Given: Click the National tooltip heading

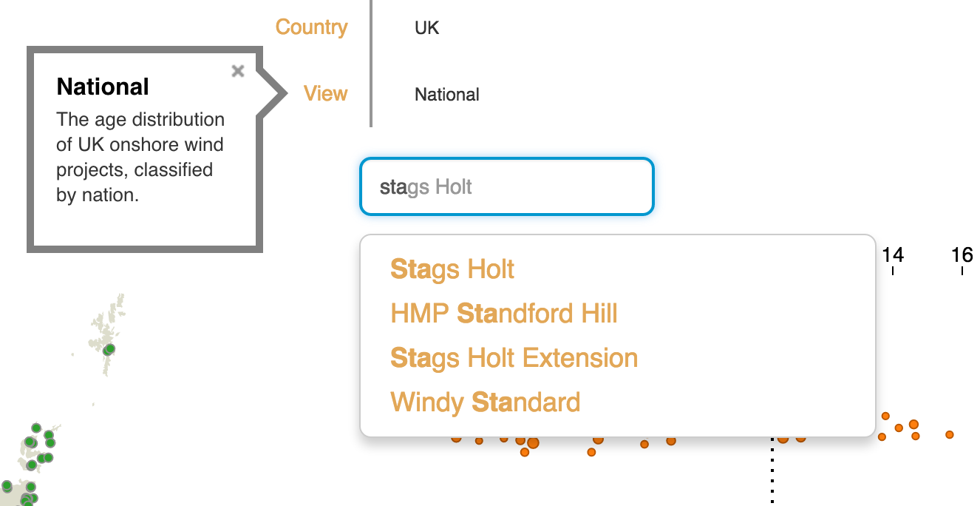Looking at the screenshot, I should (x=103, y=87).
